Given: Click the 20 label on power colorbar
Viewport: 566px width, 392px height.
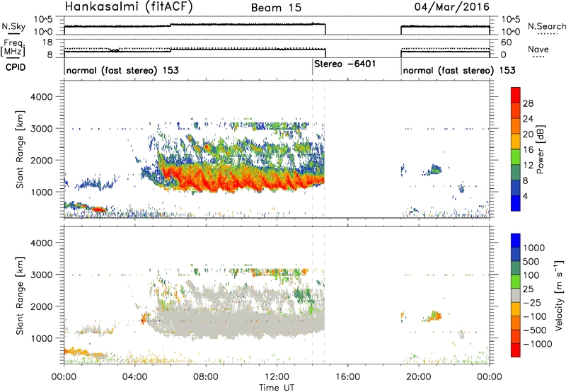Looking at the screenshot, I should click(528, 134).
